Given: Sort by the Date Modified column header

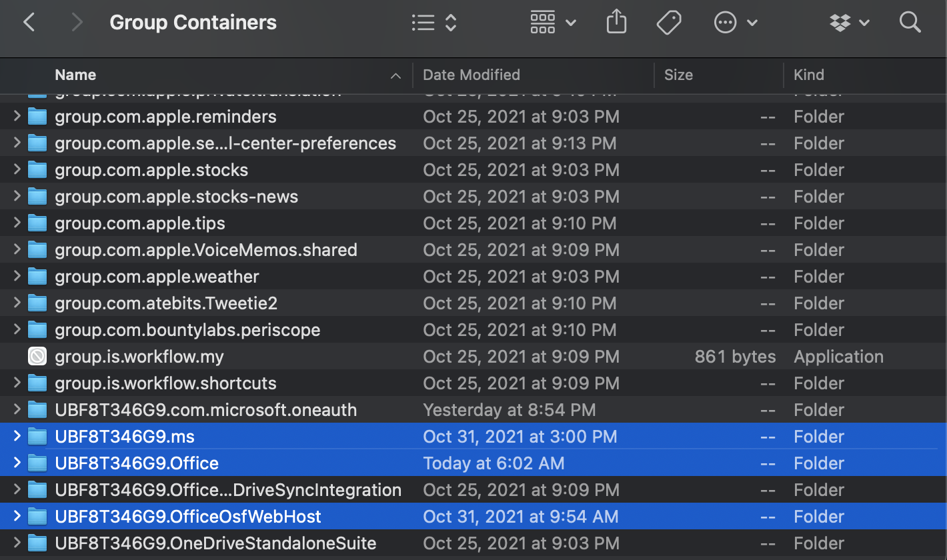Looking at the screenshot, I should (471, 75).
